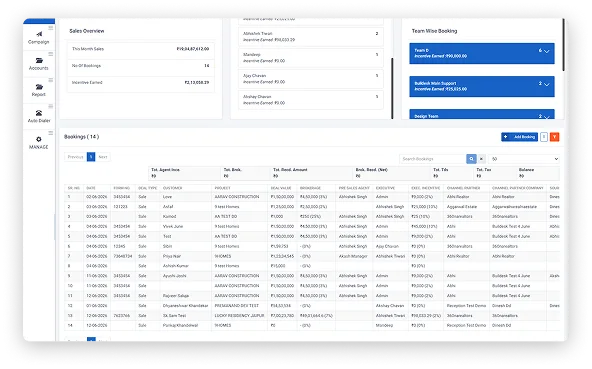Click the Akshay Chavan incentive card
This screenshot has width=592, height=369.
point(311,100)
